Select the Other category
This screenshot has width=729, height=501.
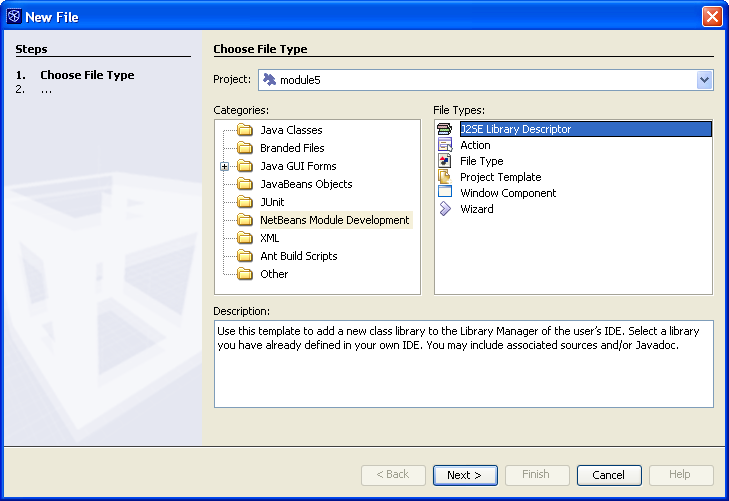tap(274, 274)
